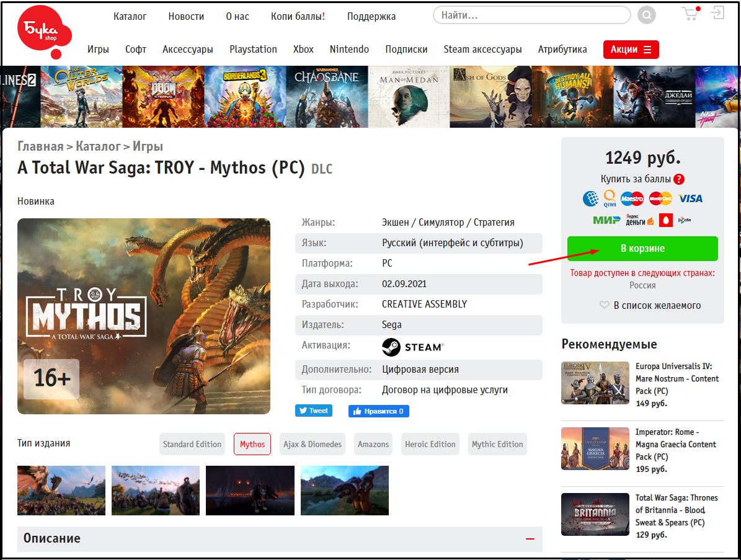Open the Атрибутика category
741x560 pixels.
[x=562, y=50]
